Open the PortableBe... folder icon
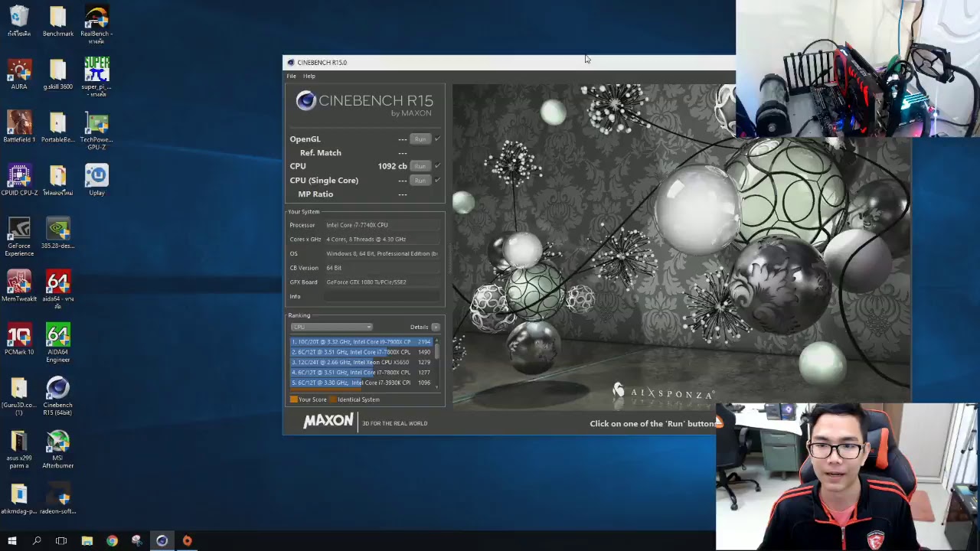Image resolution: width=980 pixels, height=551 pixels. 58,127
